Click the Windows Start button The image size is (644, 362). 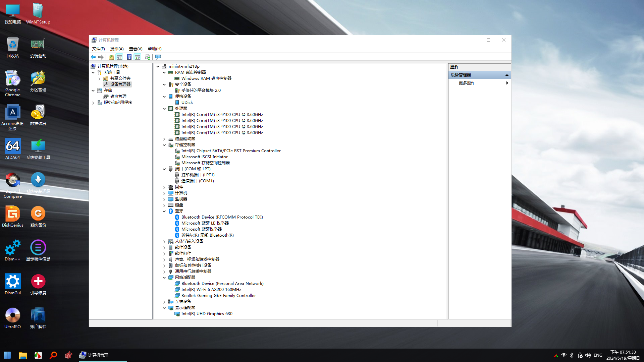click(x=7, y=355)
